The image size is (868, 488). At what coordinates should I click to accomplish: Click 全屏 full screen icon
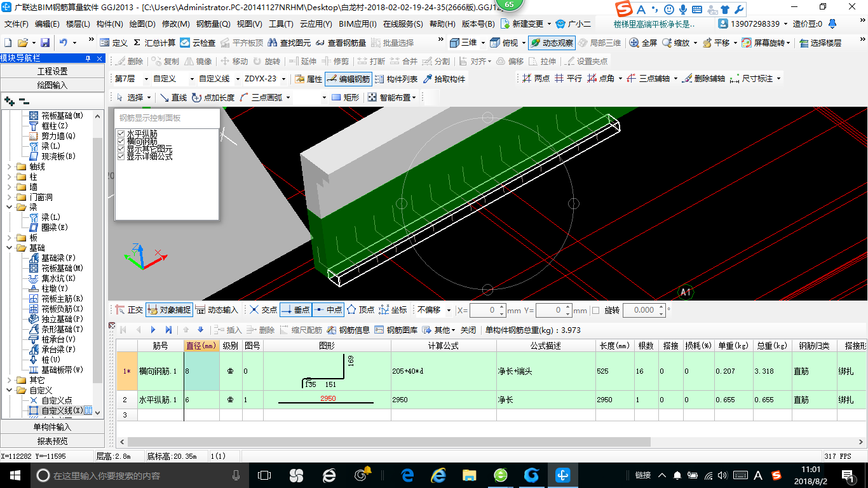click(x=643, y=43)
